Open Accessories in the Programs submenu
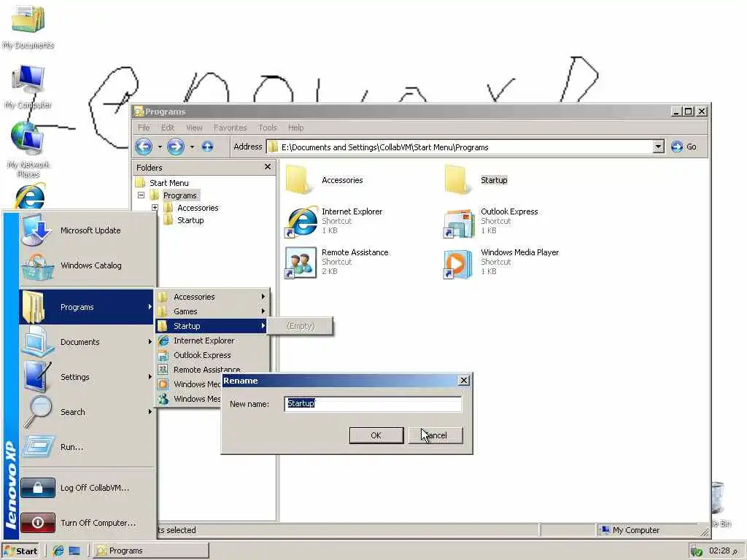This screenshot has height=560, width=747. (212, 297)
